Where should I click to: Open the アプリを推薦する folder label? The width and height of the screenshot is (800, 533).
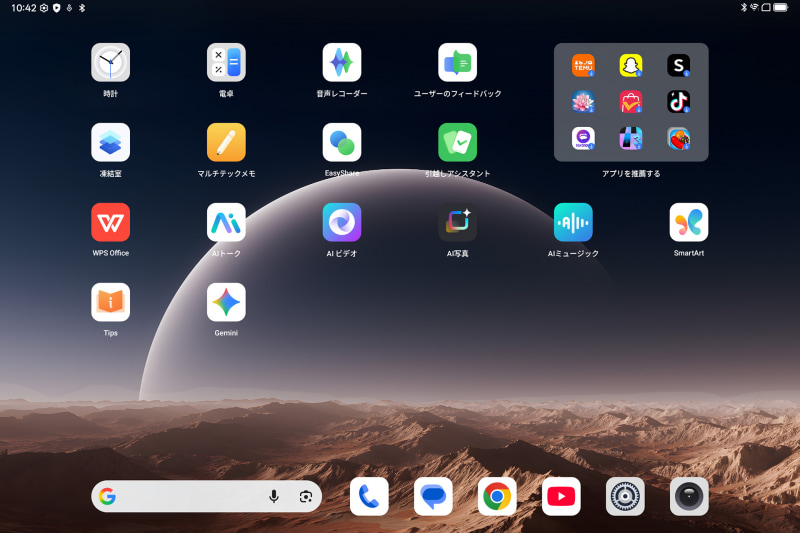pyautogui.click(x=631, y=174)
